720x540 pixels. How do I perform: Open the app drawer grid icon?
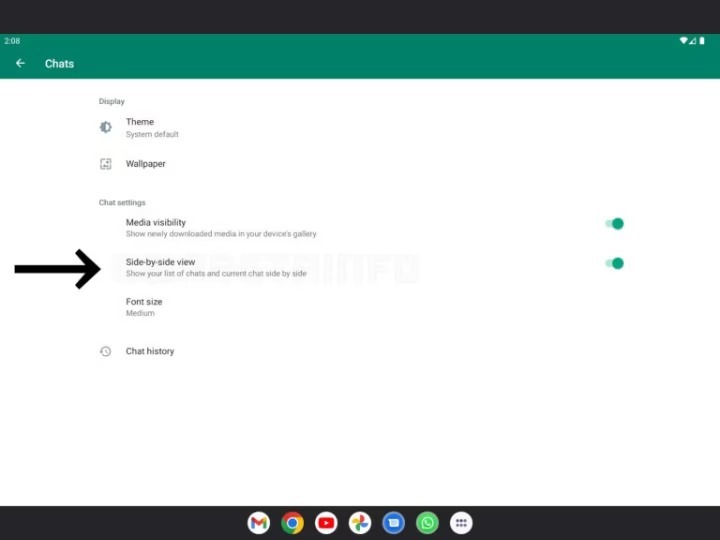click(x=461, y=522)
